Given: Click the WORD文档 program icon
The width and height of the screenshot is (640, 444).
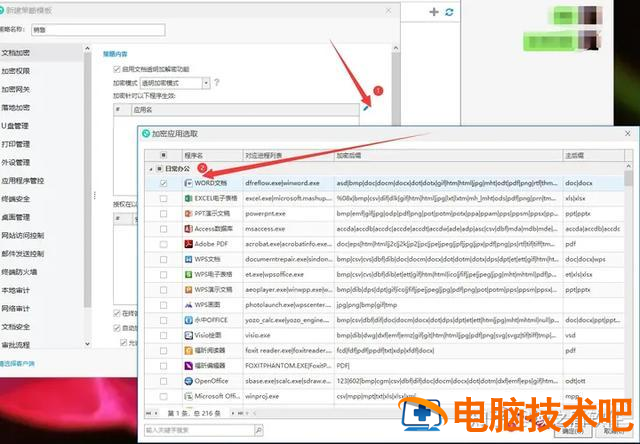Looking at the screenshot, I should (x=188, y=183).
